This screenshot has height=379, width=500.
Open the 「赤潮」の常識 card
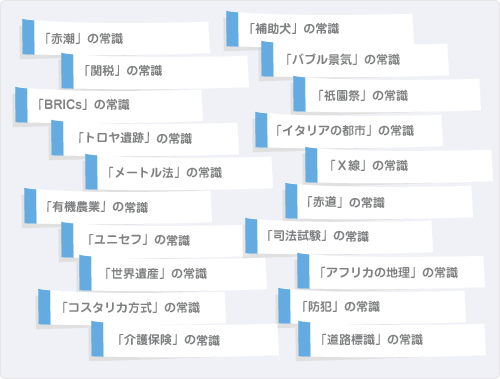116,38
